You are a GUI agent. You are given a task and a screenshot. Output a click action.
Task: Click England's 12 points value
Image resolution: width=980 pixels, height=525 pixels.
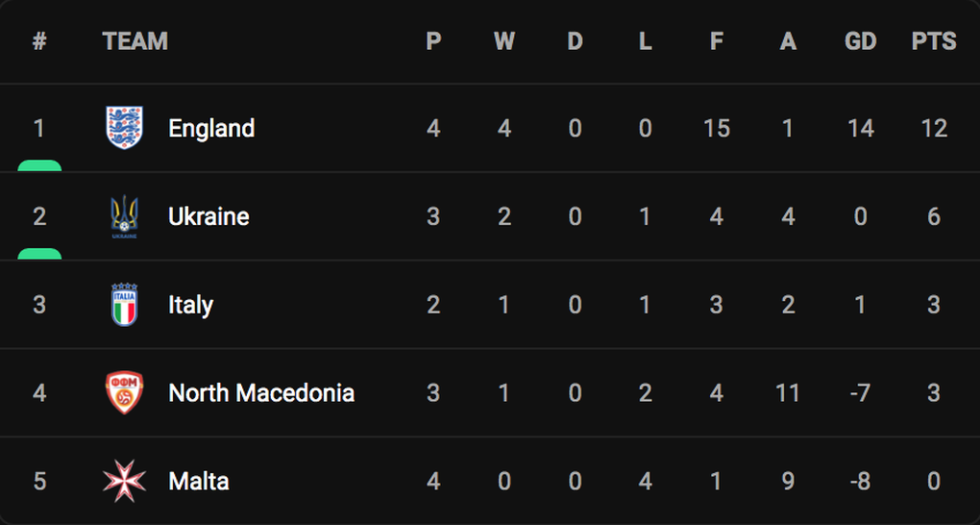tap(934, 128)
